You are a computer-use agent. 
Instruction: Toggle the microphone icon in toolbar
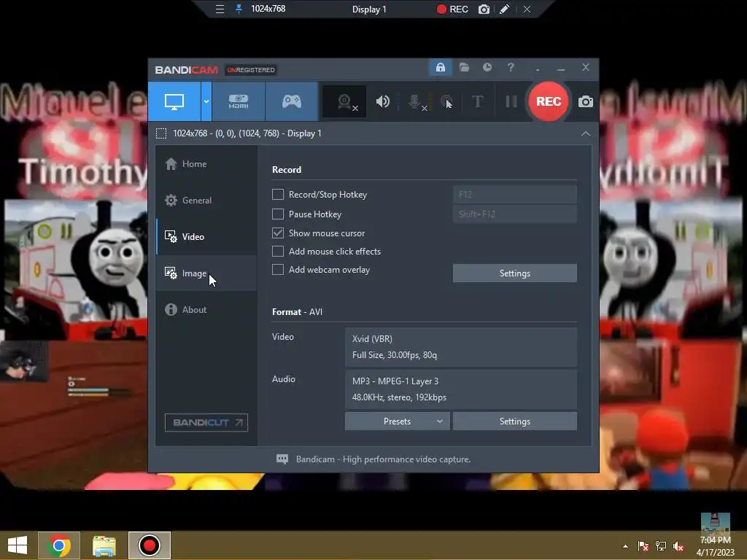tap(415, 101)
